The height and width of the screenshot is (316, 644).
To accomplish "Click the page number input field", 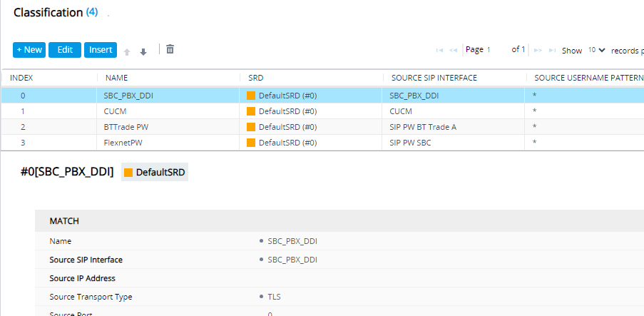I will point(496,50).
